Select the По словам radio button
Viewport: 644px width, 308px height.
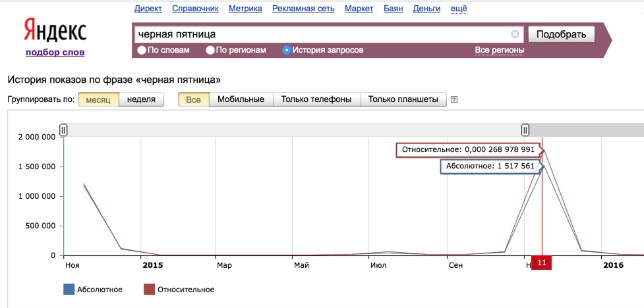[142, 51]
